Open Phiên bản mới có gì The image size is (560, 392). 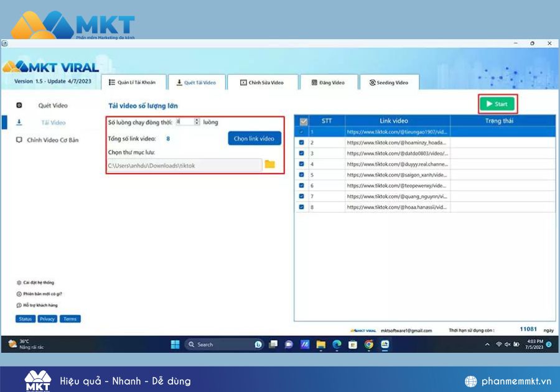point(39,294)
